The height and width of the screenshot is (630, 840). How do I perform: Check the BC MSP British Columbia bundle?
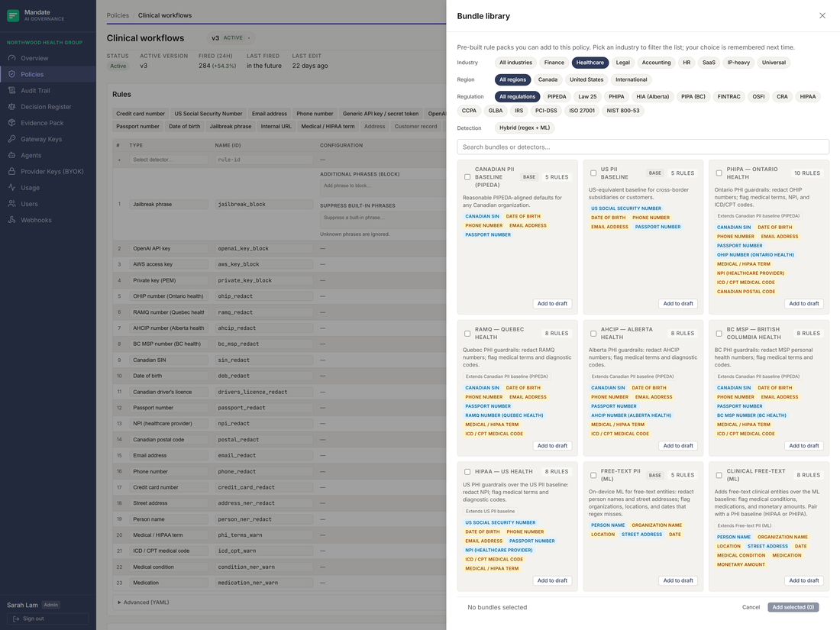(x=719, y=333)
